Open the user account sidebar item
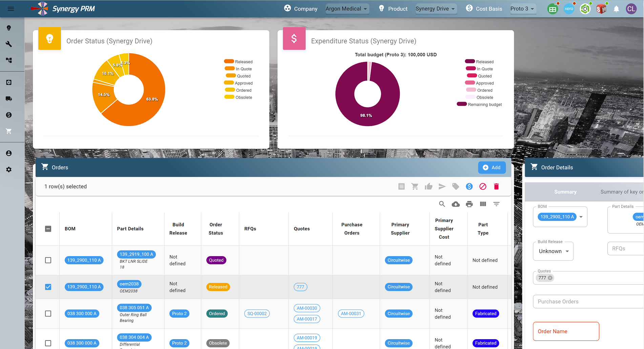 coord(9,153)
